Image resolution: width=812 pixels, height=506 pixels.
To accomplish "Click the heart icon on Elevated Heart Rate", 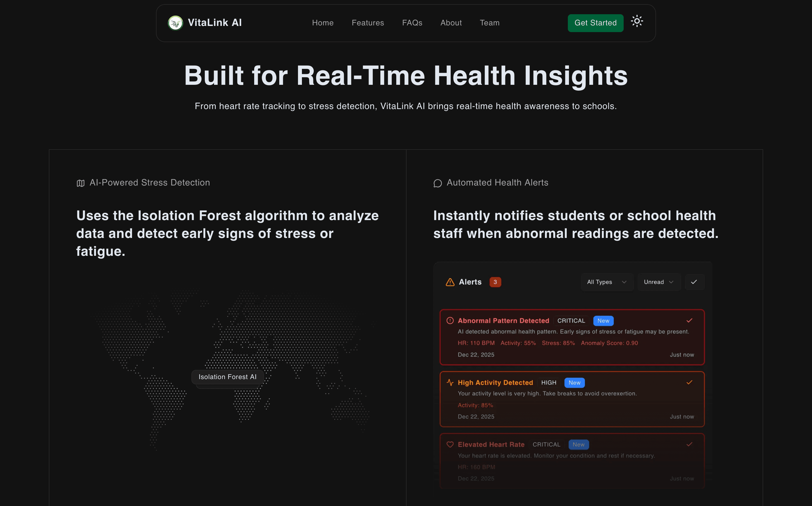I will 450,444.
